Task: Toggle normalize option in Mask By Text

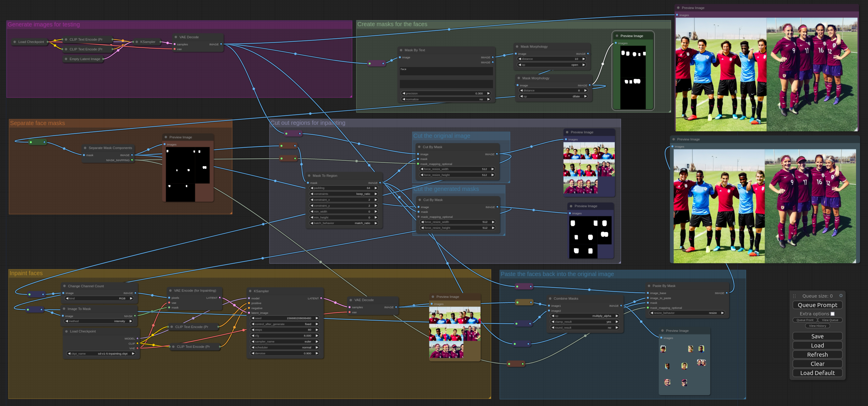Action: (x=445, y=99)
